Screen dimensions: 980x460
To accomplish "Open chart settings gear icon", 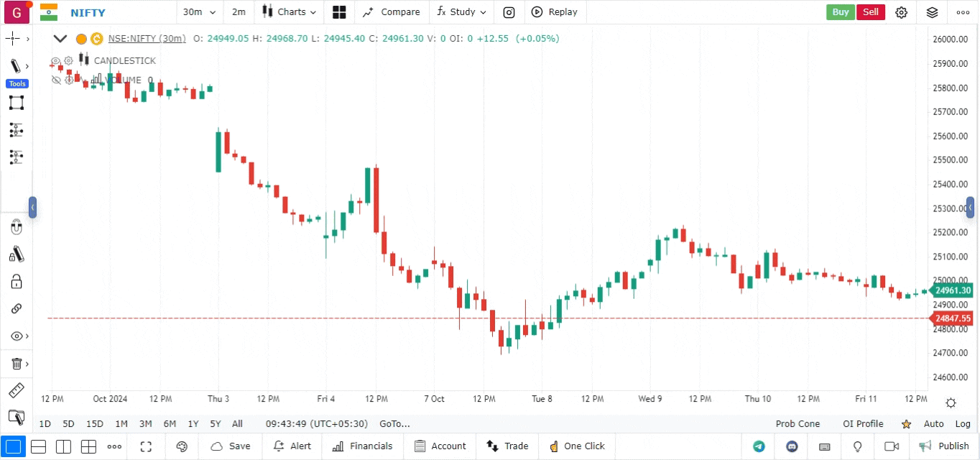I will (x=902, y=12).
